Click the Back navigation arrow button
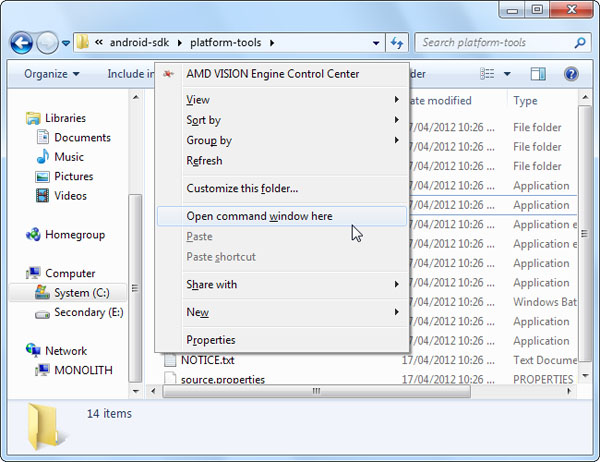The height and width of the screenshot is (462, 600). point(21,43)
